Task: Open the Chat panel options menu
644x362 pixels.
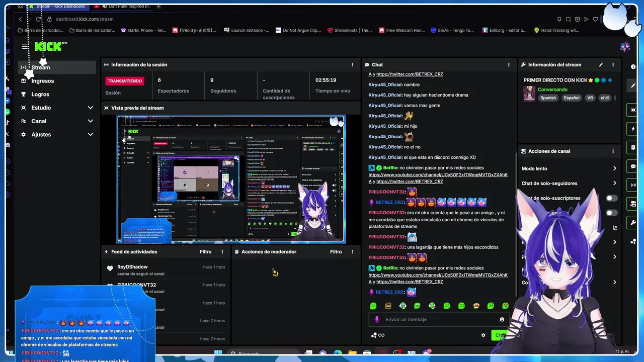Action: pyautogui.click(x=509, y=65)
